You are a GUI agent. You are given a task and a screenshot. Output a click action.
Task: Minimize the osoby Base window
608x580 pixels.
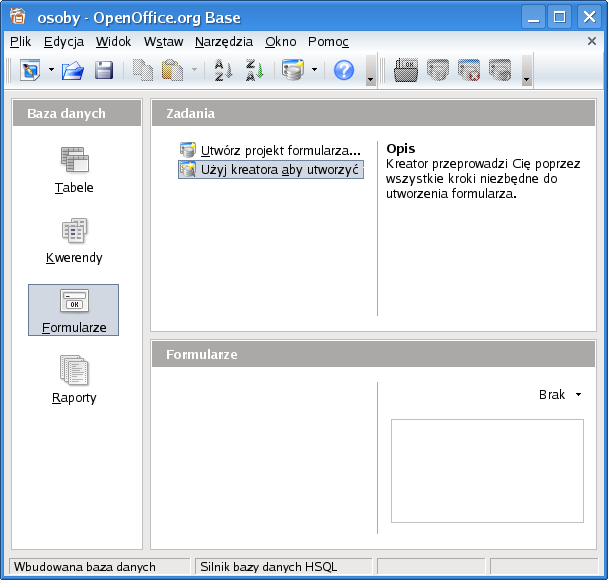(534, 17)
